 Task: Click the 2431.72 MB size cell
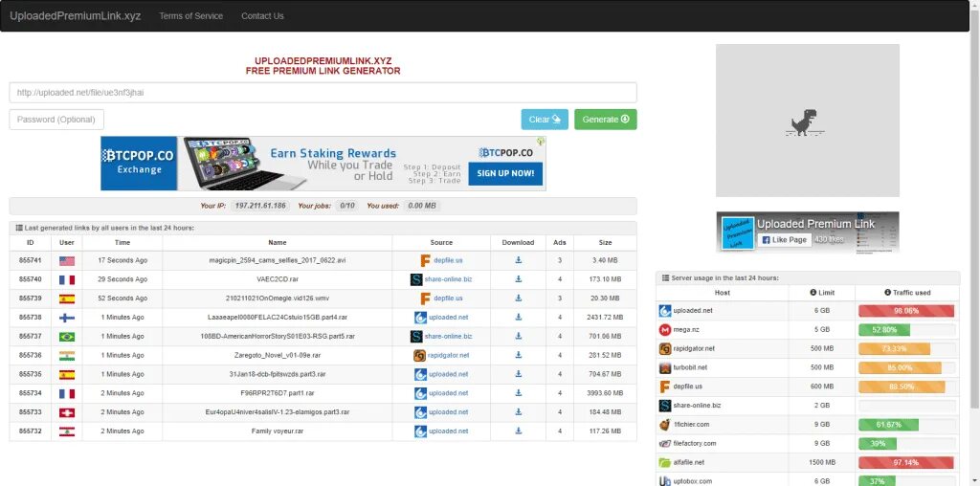click(605, 318)
